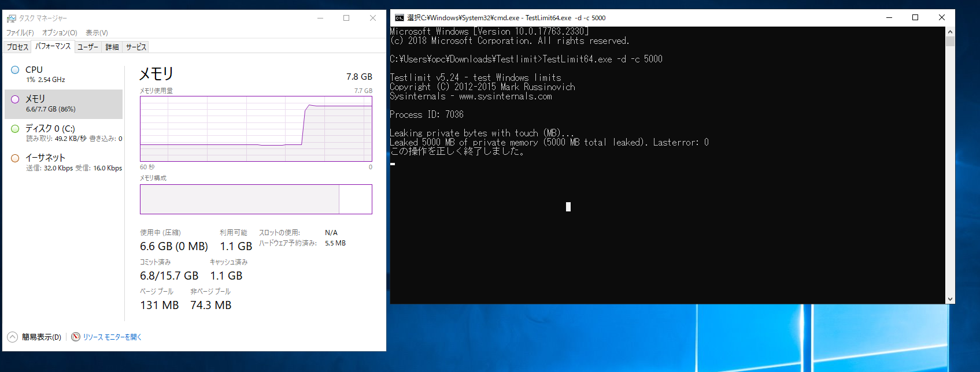The width and height of the screenshot is (980, 372).
Task: Click the Task Manager title bar icon
Action: 11,18
